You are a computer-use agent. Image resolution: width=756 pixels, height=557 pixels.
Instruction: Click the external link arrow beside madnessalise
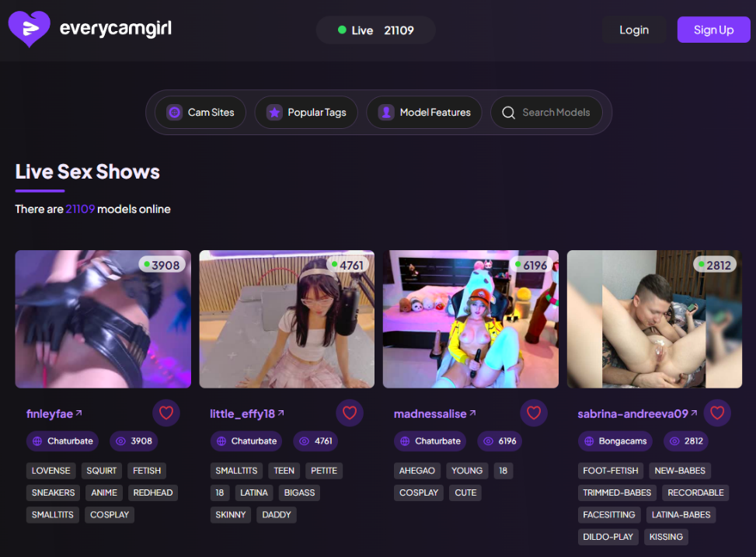pyautogui.click(x=472, y=413)
